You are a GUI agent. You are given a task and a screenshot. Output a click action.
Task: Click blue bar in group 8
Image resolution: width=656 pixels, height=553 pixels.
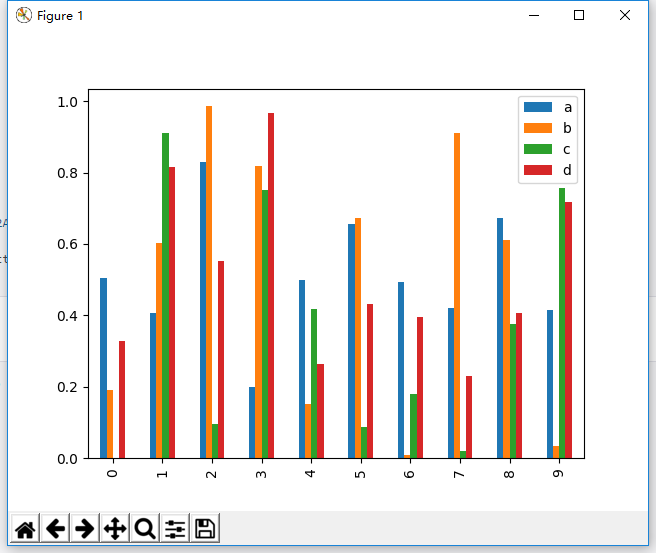click(x=500, y=338)
